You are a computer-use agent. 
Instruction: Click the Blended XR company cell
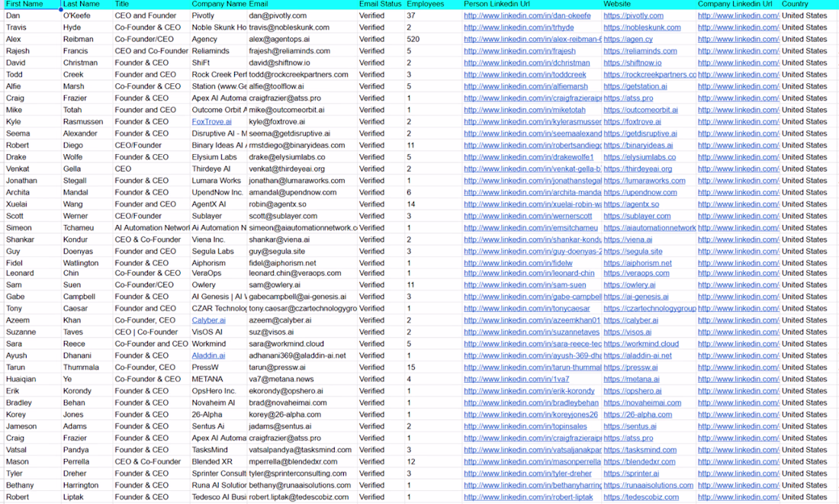click(218, 461)
